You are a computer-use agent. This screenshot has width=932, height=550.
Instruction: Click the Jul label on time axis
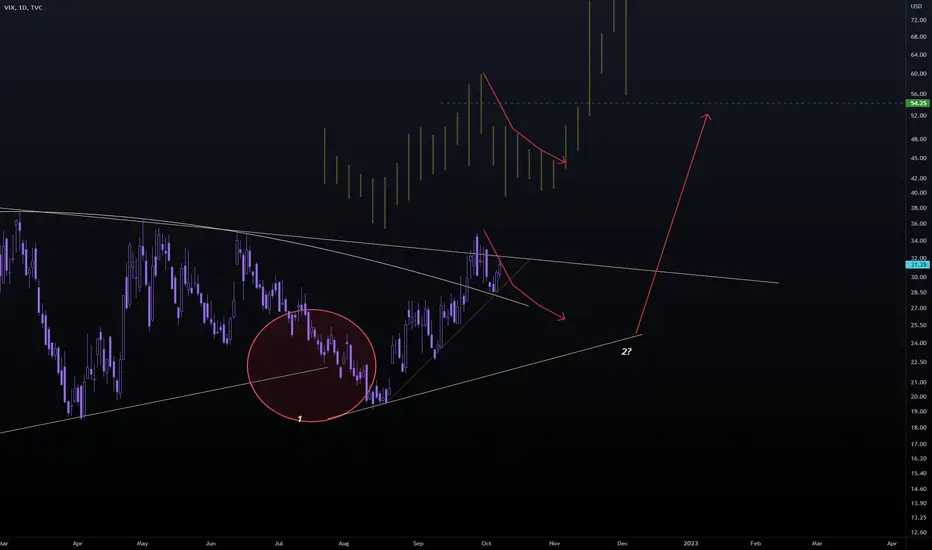click(279, 543)
